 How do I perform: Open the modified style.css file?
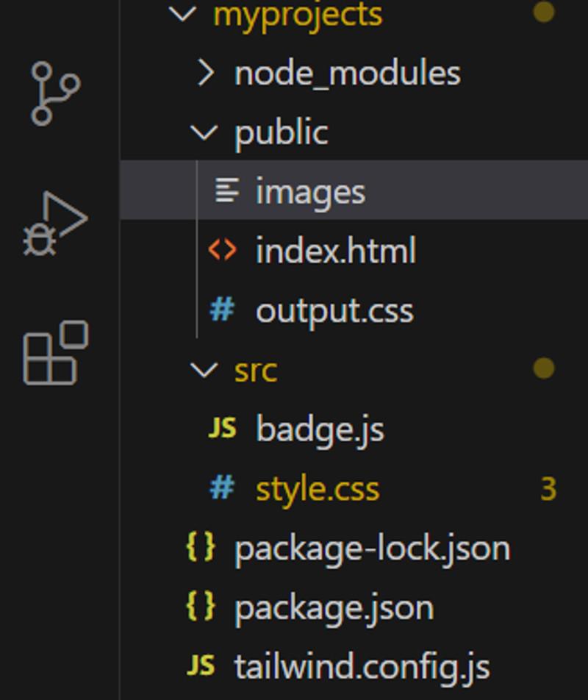318,488
